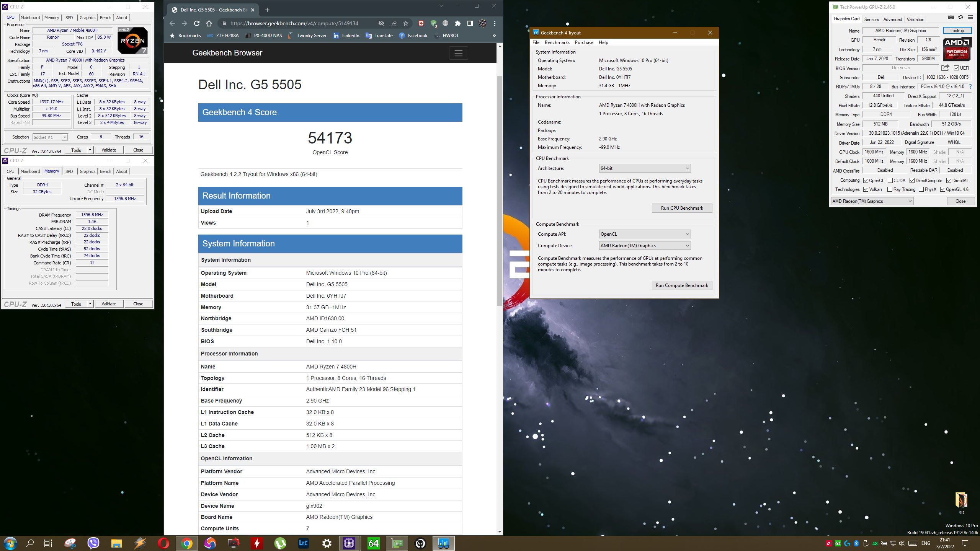Open the volume control in the system tray

pyautogui.click(x=902, y=543)
